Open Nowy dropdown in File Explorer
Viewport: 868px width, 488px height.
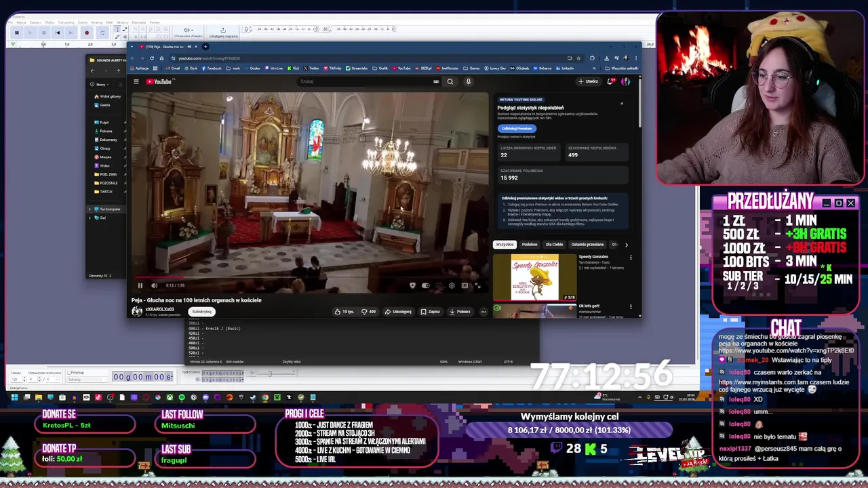coord(100,84)
